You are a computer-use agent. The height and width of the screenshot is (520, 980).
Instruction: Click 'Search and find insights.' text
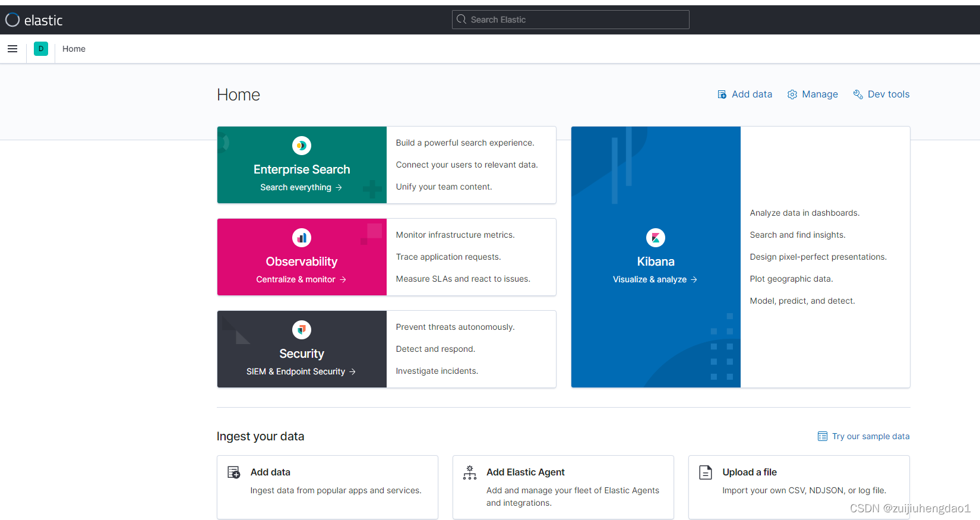(798, 235)
